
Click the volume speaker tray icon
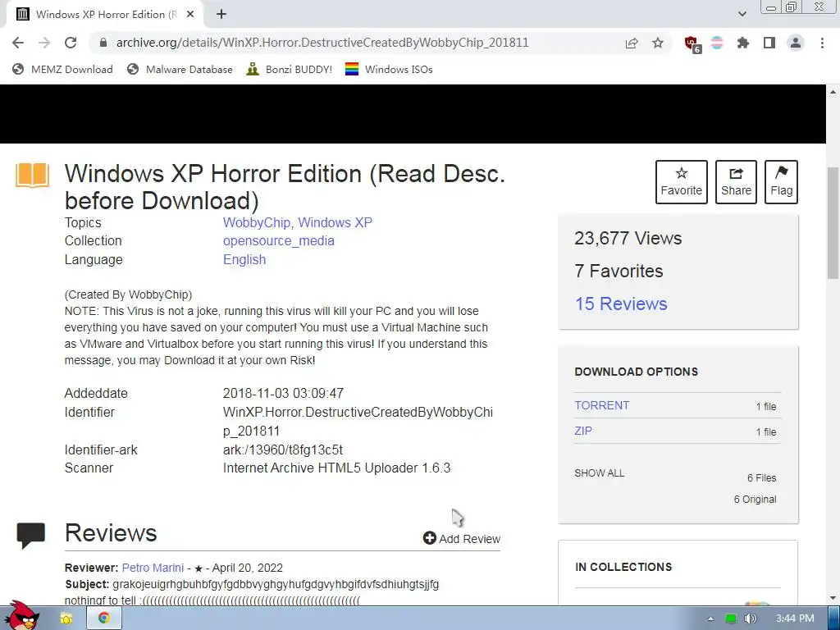(750, 619)
